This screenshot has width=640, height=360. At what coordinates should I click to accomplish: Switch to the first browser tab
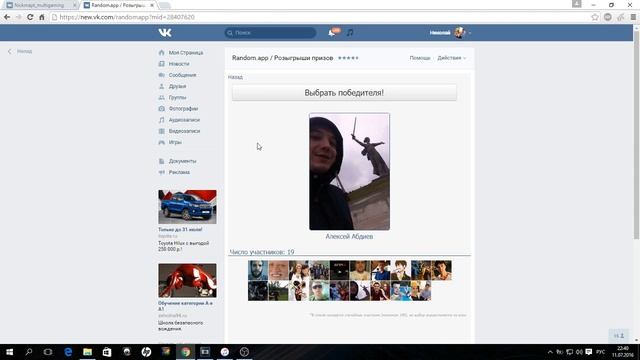(41, 5)
